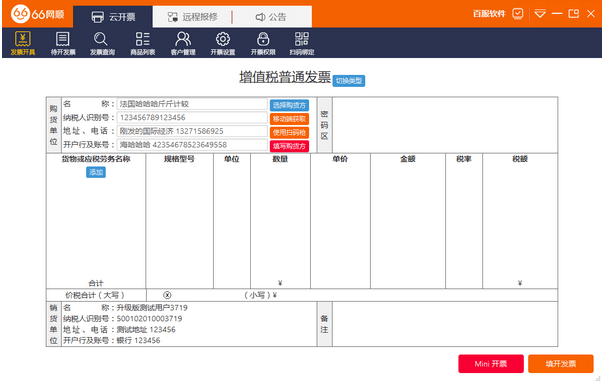
Task: Restore down the application window
Action: coord(574,14)
